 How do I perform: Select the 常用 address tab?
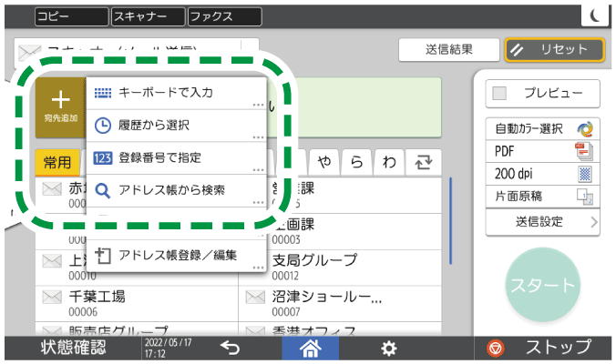(x=57, y=162)
